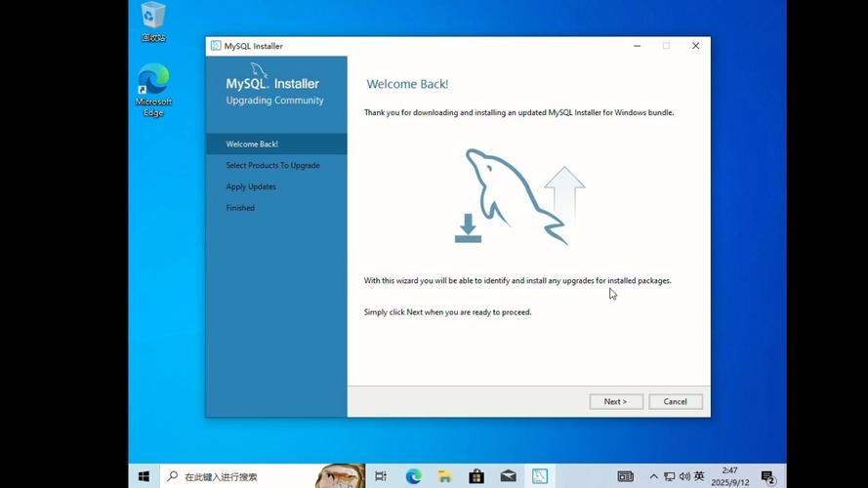Open File Explorer from the taskbar
The width and height of the screenshot is (868, 488).
[444, 476]
